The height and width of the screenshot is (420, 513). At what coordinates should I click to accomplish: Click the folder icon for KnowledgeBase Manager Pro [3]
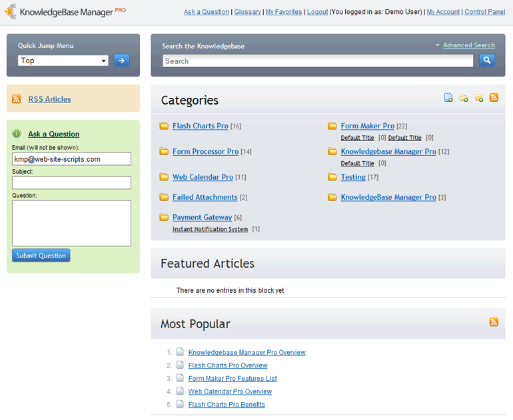pyautogui.click(x=332, y=197)
